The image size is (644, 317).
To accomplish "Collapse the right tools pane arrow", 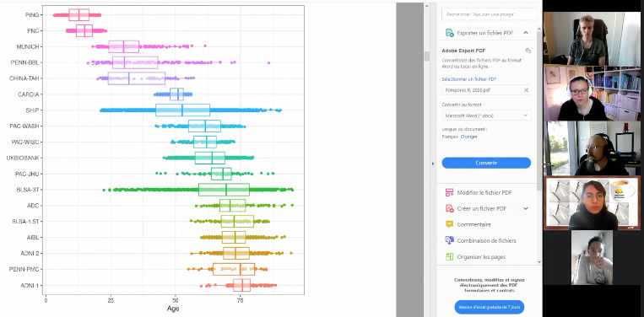I will click(432, 164).
